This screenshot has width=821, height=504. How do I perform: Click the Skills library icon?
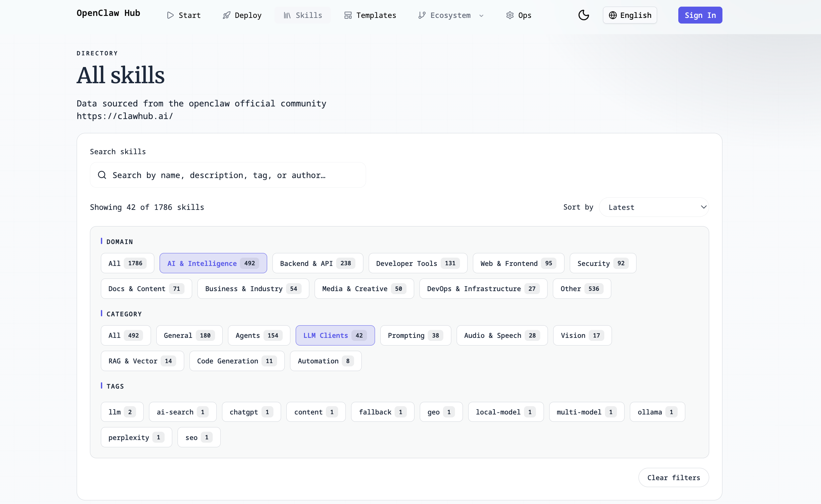point(287,15)
